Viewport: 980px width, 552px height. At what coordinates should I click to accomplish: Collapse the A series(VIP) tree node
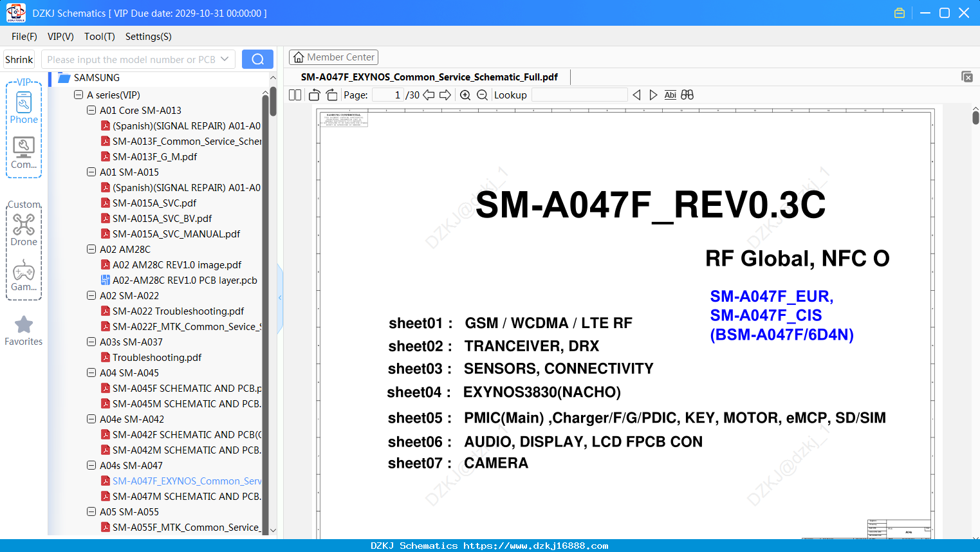pos(79,95)
